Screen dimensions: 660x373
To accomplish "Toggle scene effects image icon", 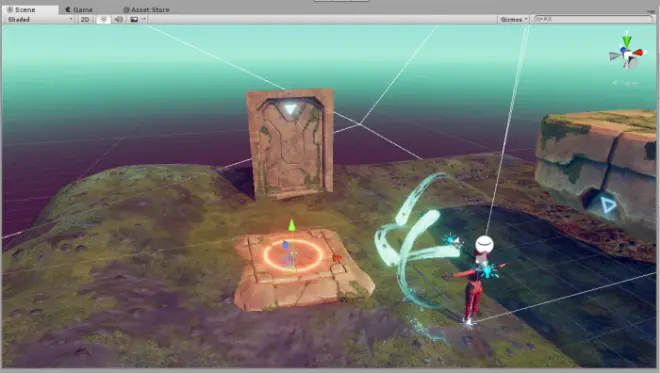I will pyautogui.click(x=134, y=19).
